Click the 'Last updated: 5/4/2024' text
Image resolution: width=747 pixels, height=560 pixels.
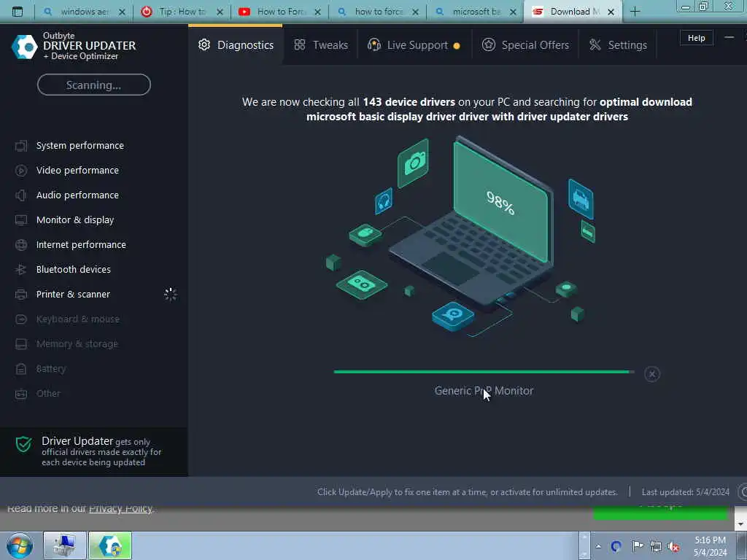click(686, 492)
